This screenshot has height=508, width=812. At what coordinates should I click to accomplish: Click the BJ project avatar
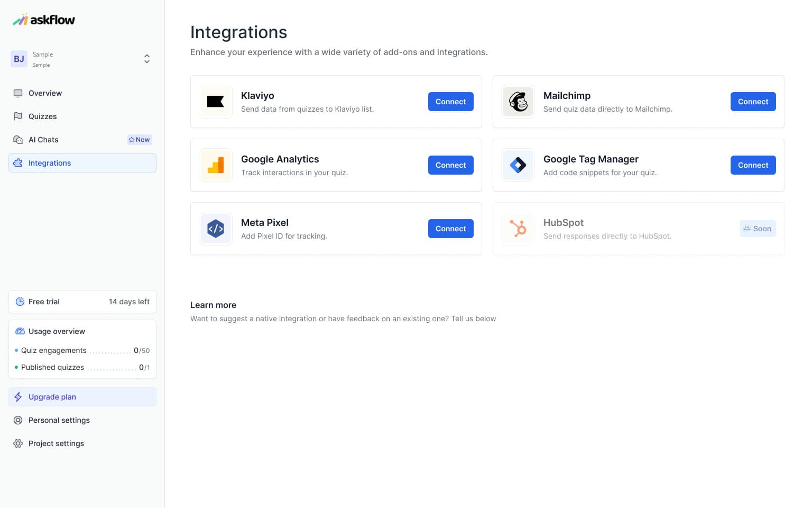[19, 59]
